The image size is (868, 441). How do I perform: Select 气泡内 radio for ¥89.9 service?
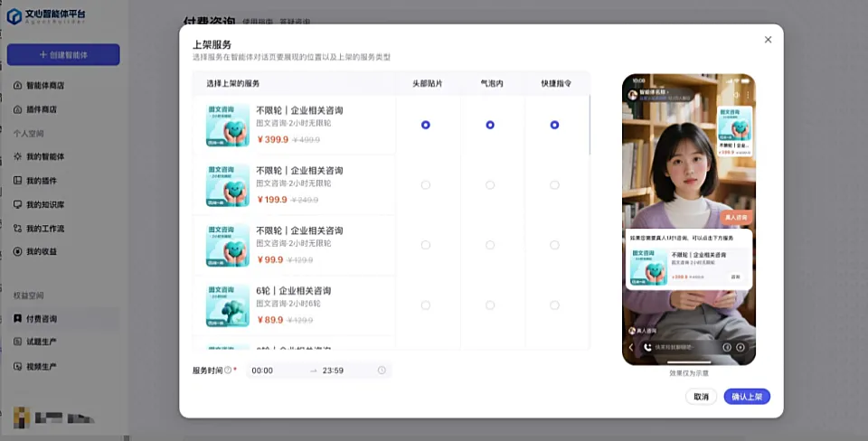tap(490, 305)
